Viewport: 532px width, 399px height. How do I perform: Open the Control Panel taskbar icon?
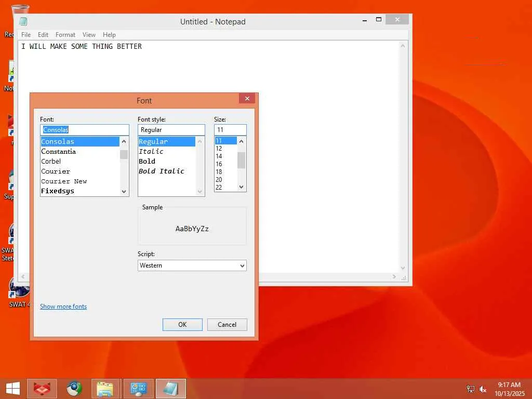(138, 389)
